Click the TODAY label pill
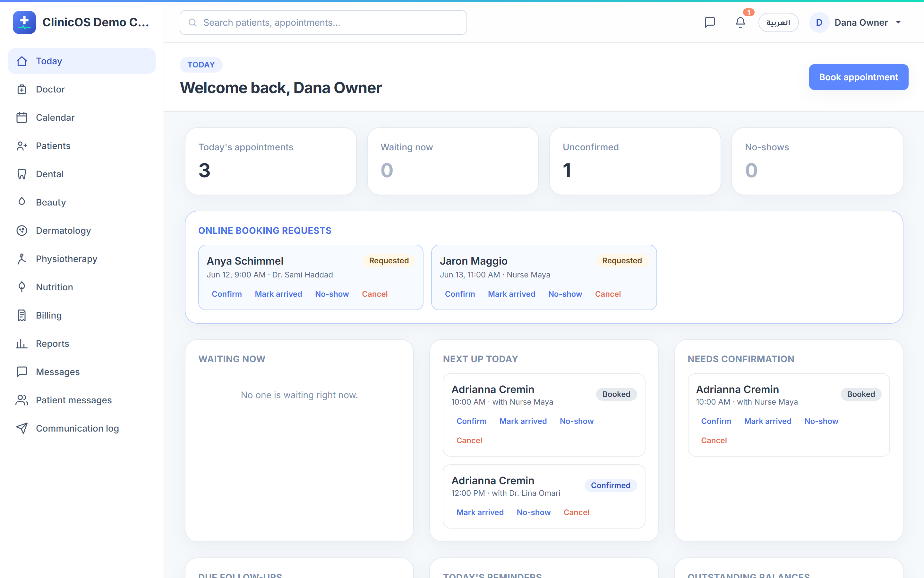The height and width of the screenshot is (578, 924). [x=201, y=65]
